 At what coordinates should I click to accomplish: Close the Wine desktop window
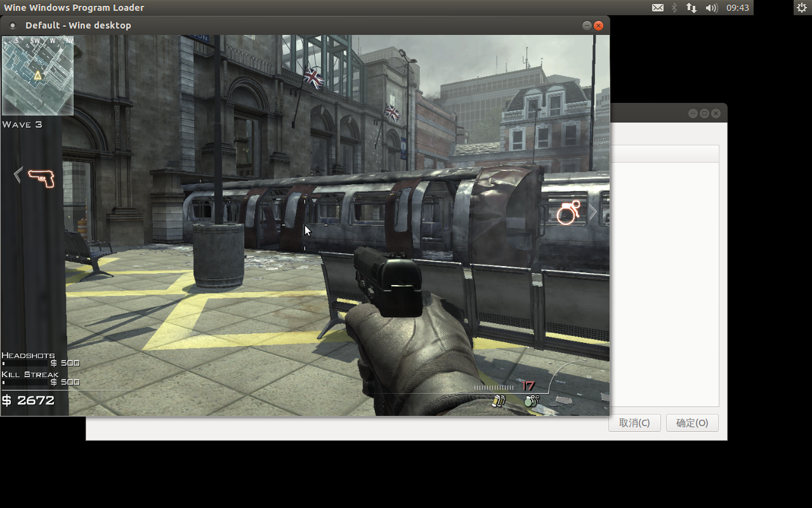coord(598,25)
